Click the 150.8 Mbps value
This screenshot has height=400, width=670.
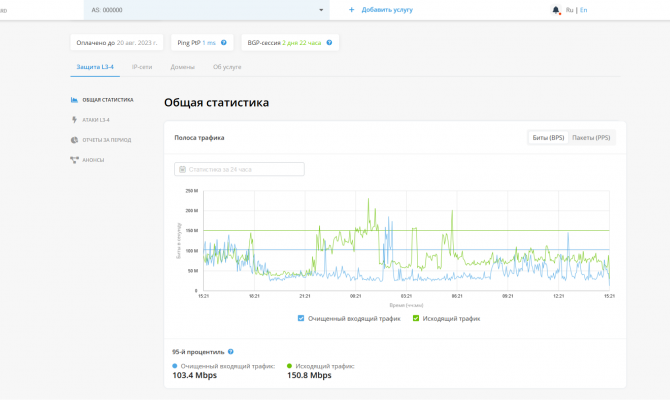point(309,375)
